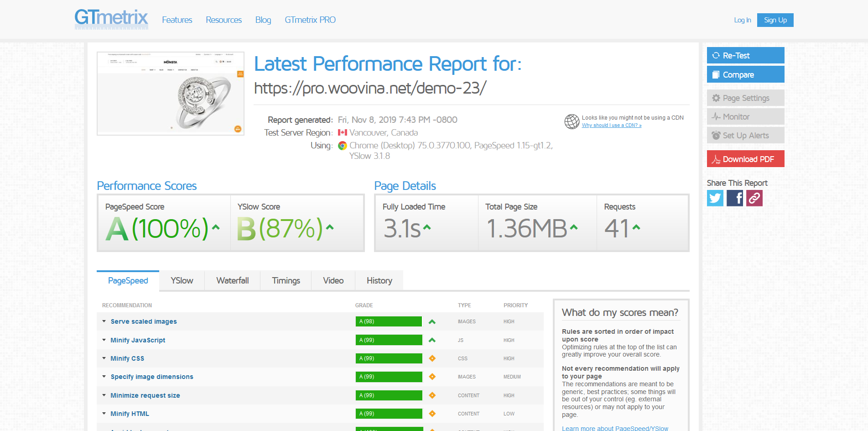Screen dimensions: 868x431
Task: Click arrow next to Total Page Size 1.36MB
Action: [574, 227]
